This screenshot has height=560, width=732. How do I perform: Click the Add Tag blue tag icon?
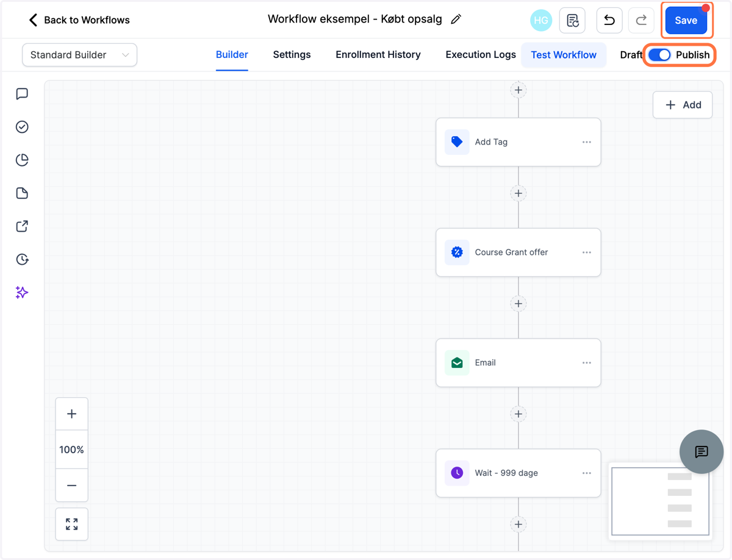pos(457,142)
